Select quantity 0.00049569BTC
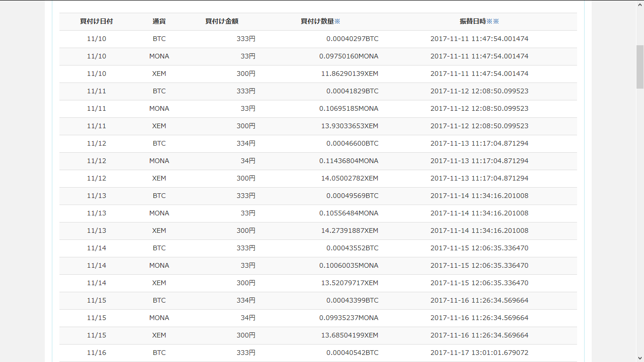Viewport: 644px width, 362px height. click(352, 196)
